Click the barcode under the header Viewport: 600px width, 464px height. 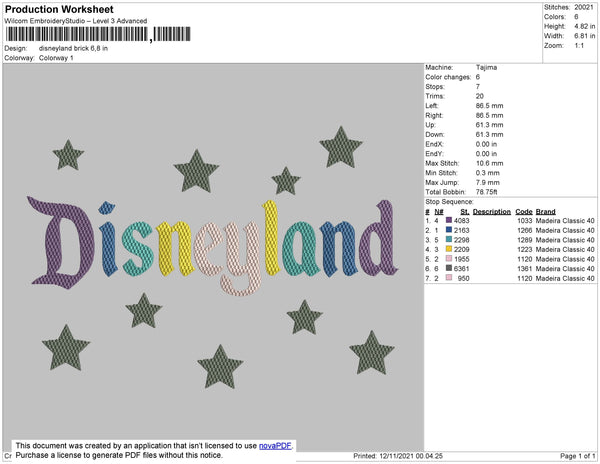pos(98,34)
